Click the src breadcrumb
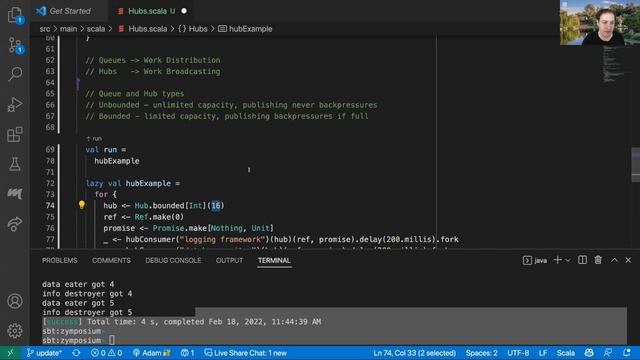Screen dimensions: 640x360 [x=45, y=29]
